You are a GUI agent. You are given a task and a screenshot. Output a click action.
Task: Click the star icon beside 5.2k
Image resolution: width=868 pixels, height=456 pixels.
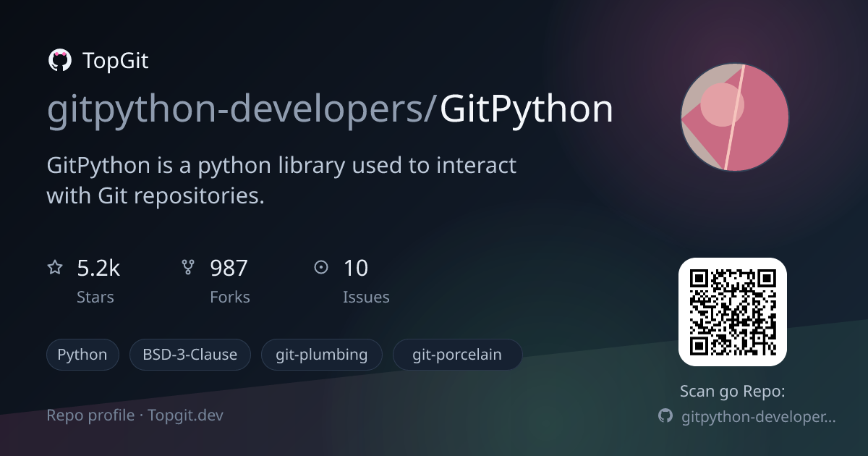point(55,268)
